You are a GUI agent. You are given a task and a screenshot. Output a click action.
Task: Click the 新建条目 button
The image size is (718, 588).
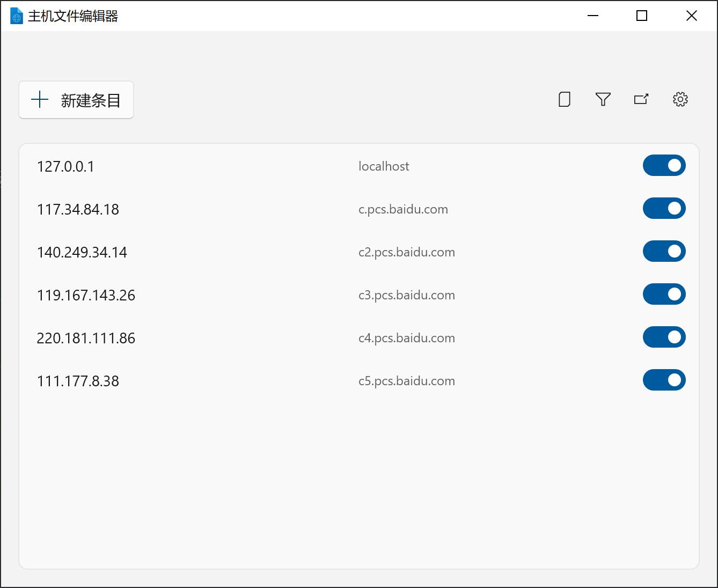(x=76, y=100)
